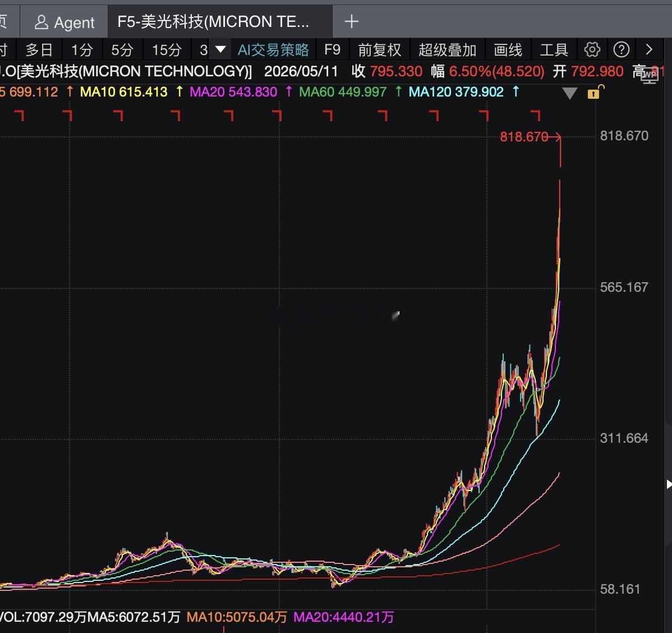Click the 58.161 price axis label

tap(620, 589)
